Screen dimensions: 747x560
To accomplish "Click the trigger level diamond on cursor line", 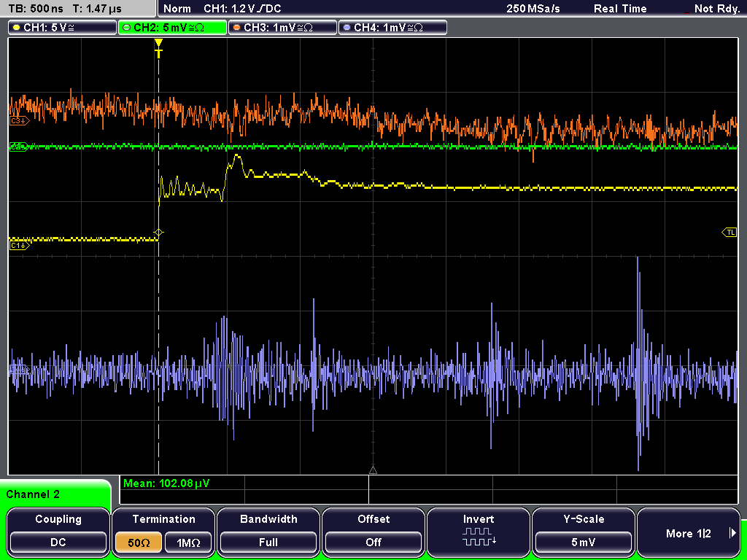I will [x=158, y=233].
